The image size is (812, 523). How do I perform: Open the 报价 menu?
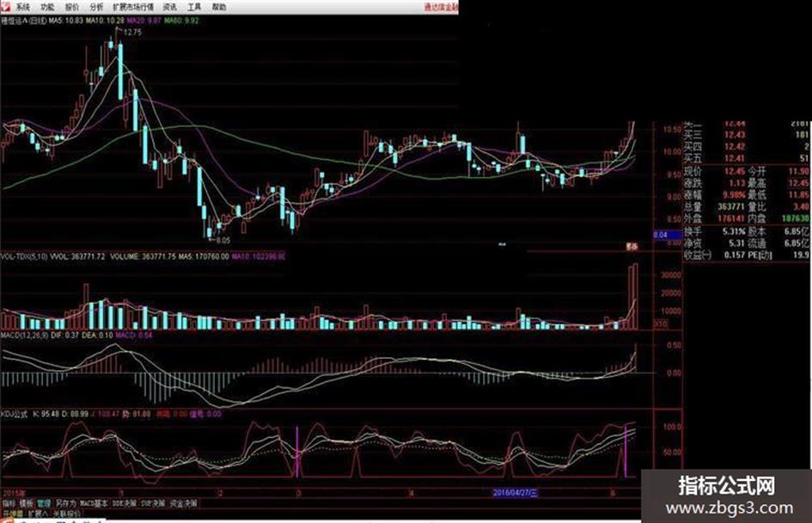coord(72,7)
